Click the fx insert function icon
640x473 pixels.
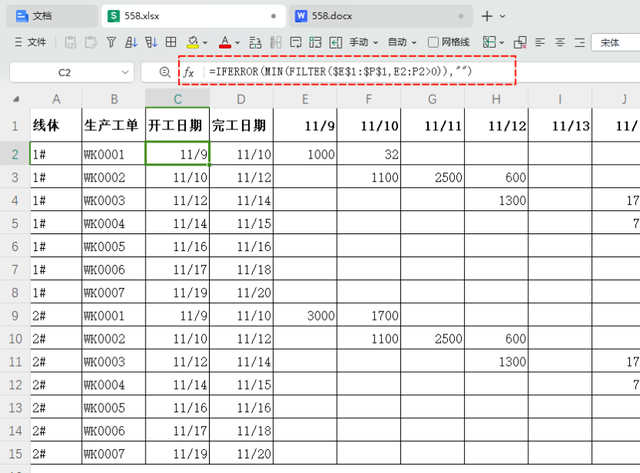(x=188, y=72)
